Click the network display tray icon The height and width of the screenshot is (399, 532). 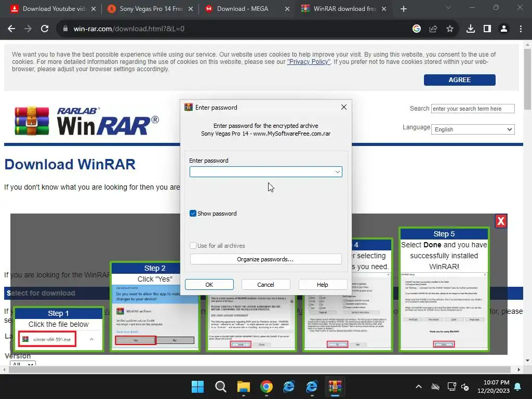click(451, 387)
